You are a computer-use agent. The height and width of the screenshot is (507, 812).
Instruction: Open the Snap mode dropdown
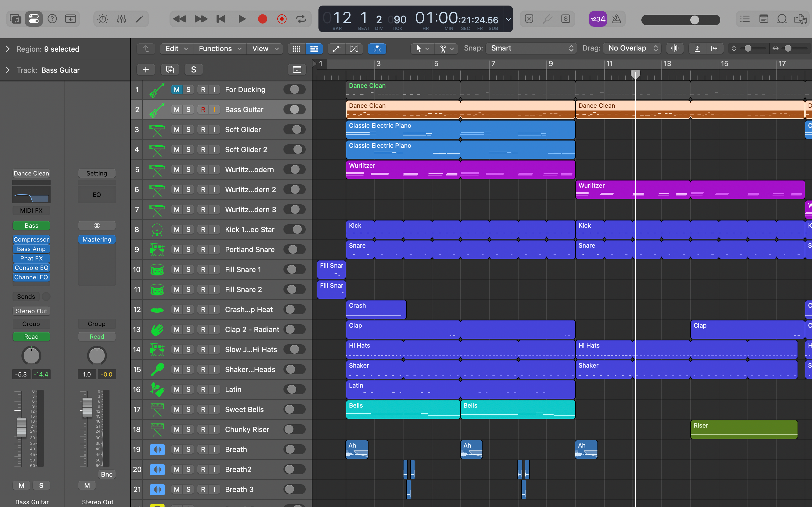pyautogui.click(x=531, y=48)
